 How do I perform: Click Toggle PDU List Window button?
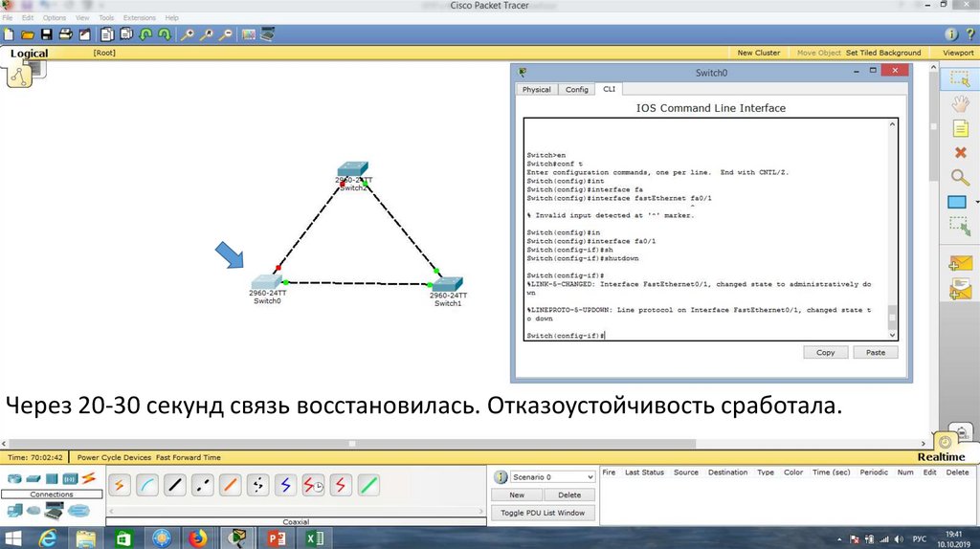click(543, 513)
